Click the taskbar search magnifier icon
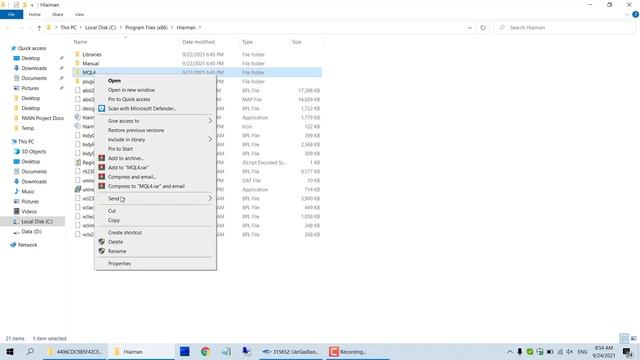 pyautogui.click(x=30, y=351)
